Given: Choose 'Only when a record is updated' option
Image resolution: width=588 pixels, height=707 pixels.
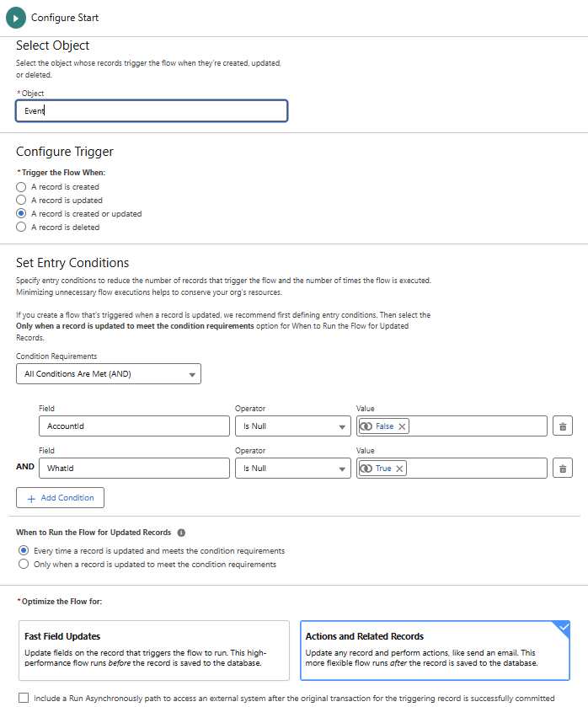Looking at the screenshot, I should [23, 564].
